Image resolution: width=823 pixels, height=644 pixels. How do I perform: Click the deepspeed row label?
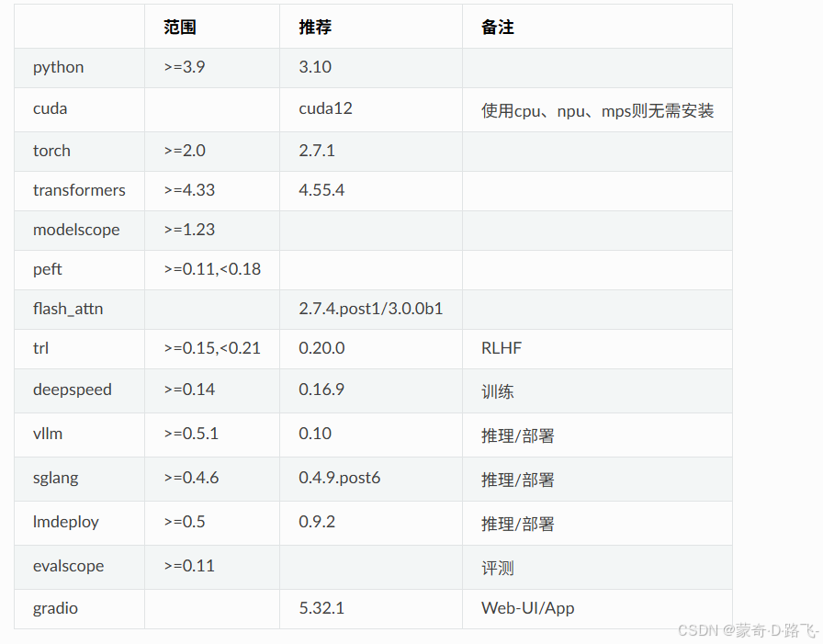[72, 390]
